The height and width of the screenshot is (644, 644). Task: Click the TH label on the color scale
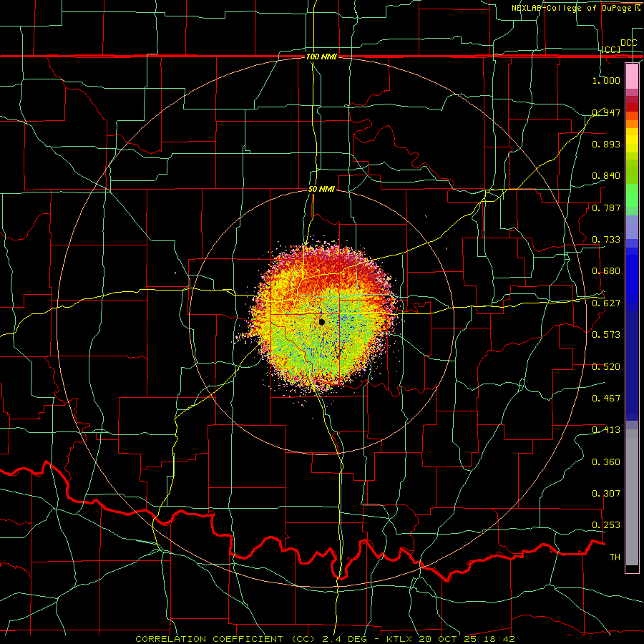[615, 557]
